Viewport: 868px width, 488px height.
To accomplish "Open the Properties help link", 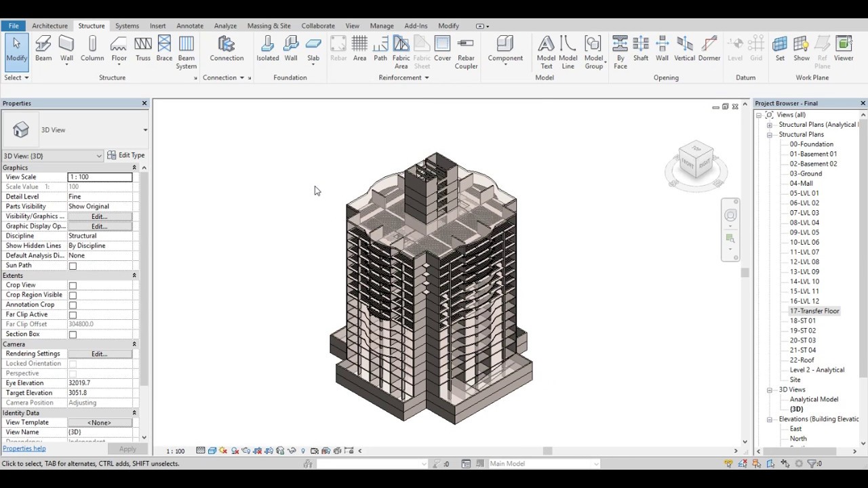I will click(24, 449).
